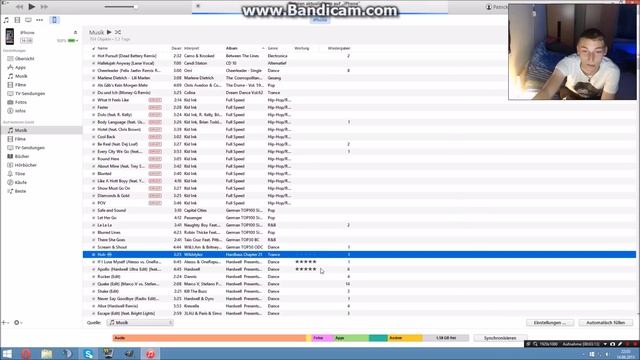Open the Quelle Musik dropdown
This screenshot has height=360, width=640.
(140, 322)
